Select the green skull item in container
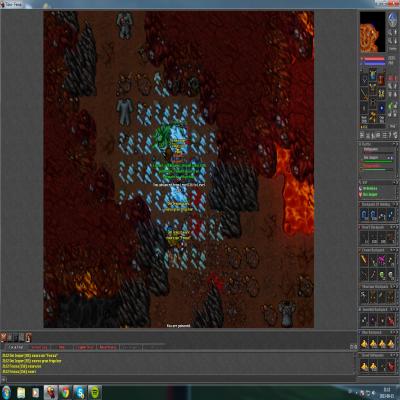Viewport: 400px width, 400px height. point(382,275)
